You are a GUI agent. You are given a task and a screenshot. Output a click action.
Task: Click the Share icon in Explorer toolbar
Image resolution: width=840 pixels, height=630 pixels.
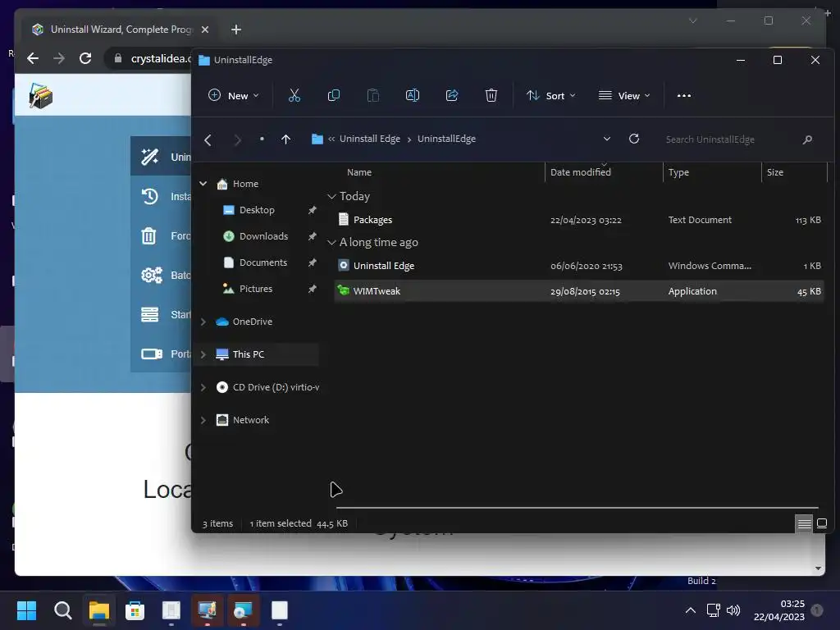[452, 95]
